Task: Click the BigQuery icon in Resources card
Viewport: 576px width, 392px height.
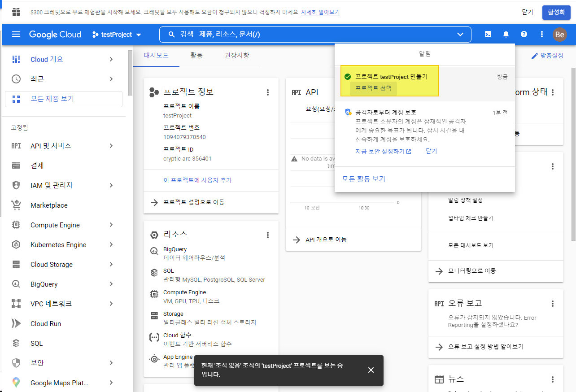Action: point(154,252)
